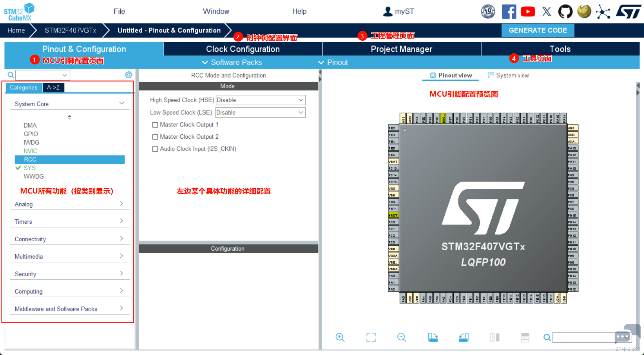Rotate the chip counter-clockwise
644x355 pixels.
pos(463,337)
